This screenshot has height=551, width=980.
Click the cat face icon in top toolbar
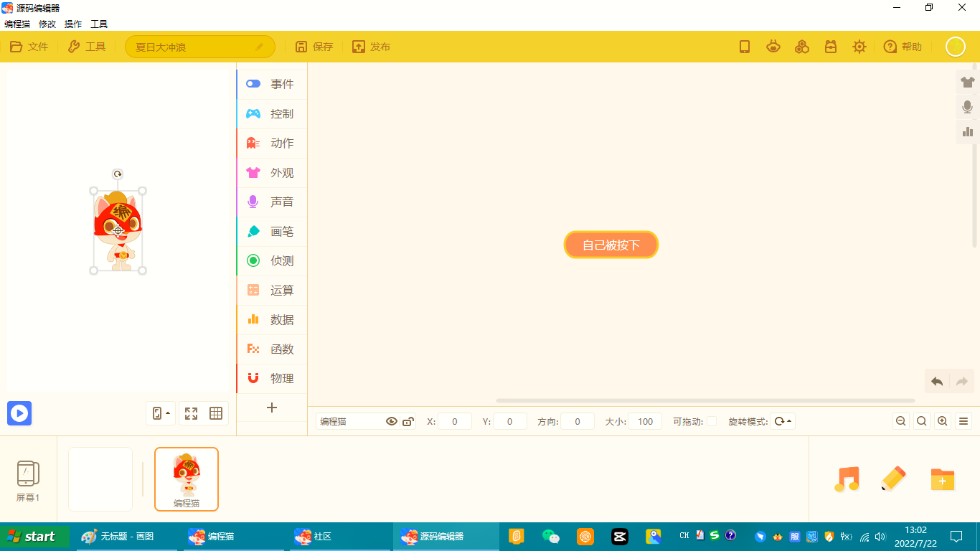773,47
